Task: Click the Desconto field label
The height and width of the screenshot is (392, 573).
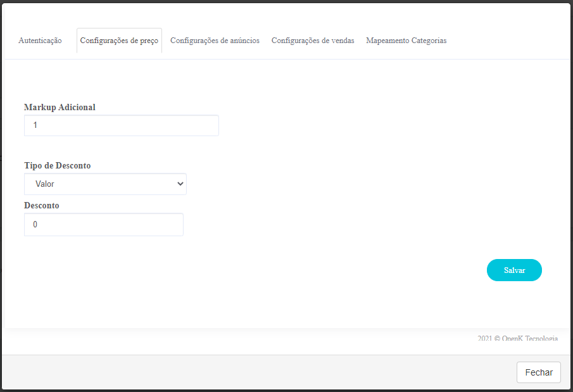Action: (42, 206)
